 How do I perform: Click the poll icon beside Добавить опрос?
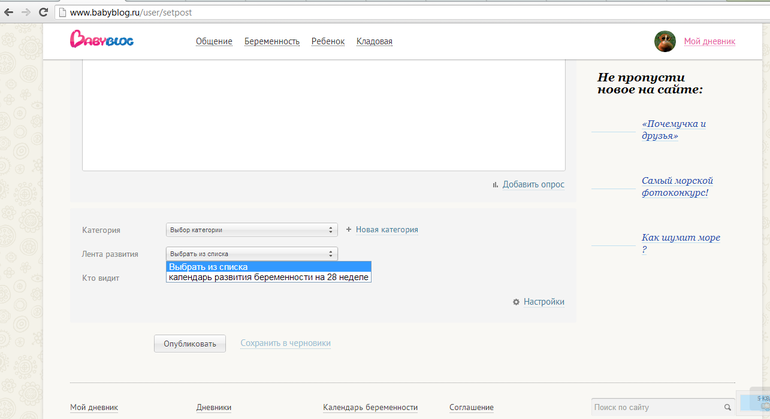pos(495,184)
